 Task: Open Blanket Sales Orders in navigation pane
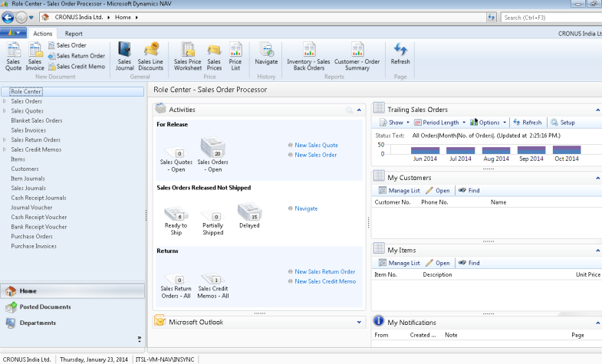[x=37, y=120]
